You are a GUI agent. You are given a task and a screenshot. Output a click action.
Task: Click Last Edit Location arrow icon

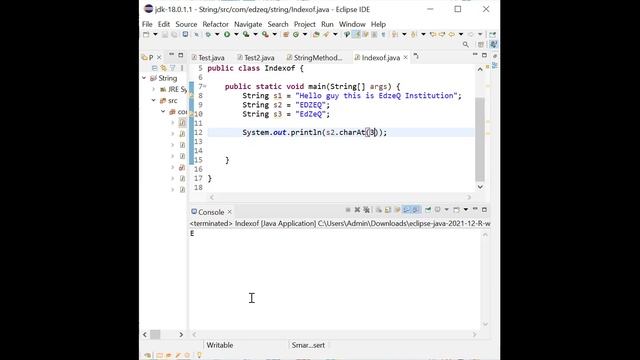(433, 35)
